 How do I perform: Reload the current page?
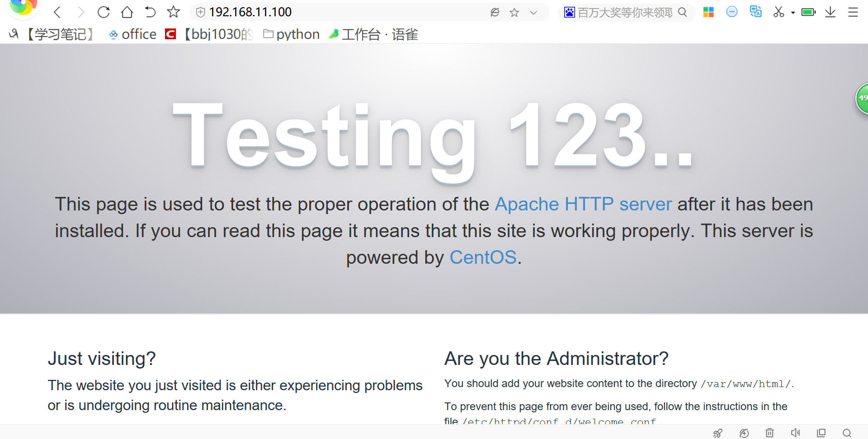104,12
